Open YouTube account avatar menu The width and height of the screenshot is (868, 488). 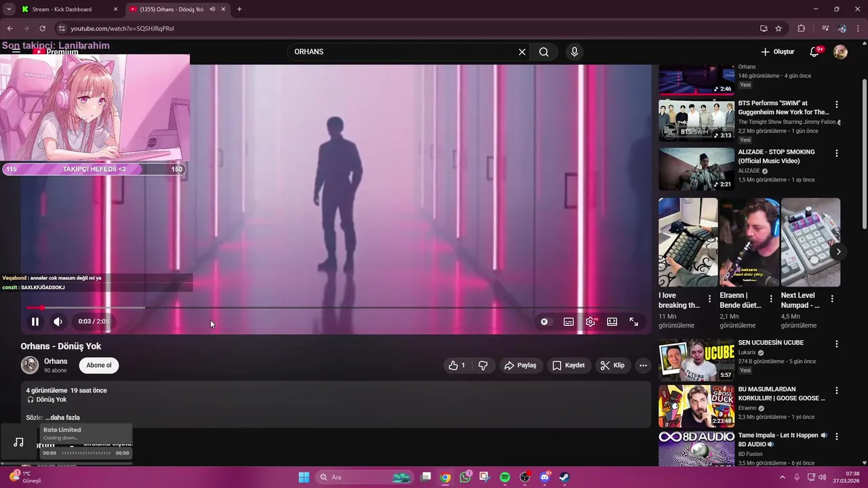coord(840,52)
